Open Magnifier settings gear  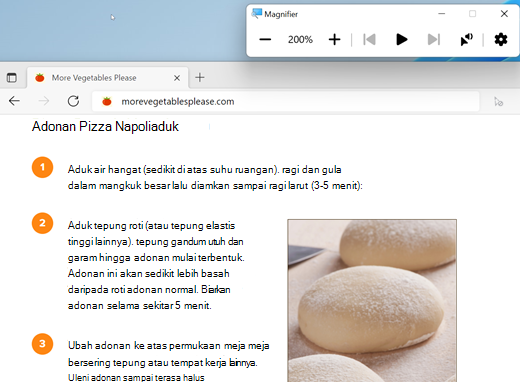(x=501, y=40)
